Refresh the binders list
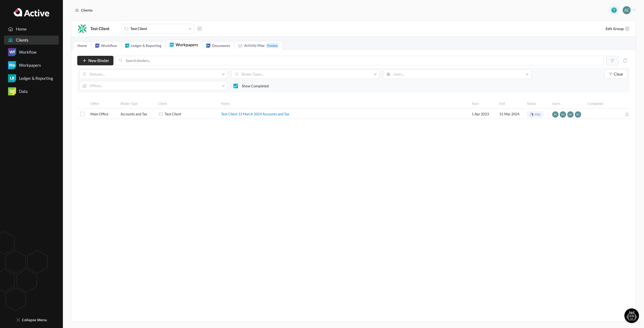Image resolution: width=644 pixels, height=328 pixels. click(625, 61)
